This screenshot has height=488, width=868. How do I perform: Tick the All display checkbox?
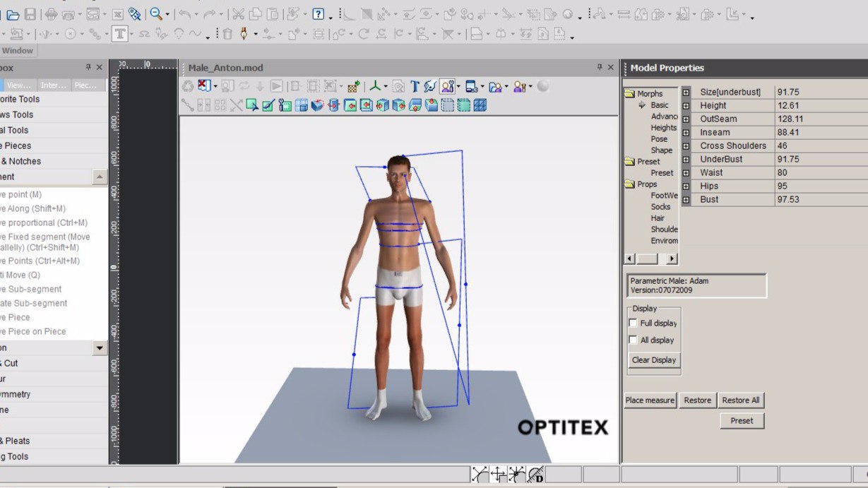coord(633,340)
